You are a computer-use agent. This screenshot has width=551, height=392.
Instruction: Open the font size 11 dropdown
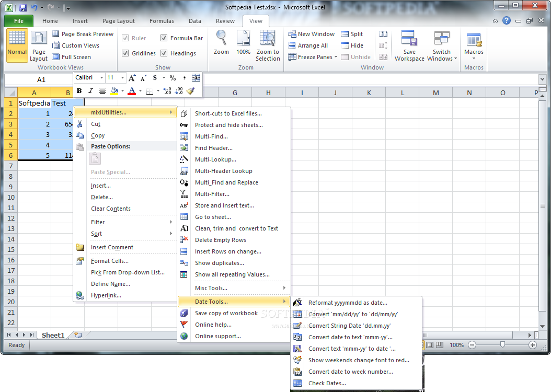[122, 78]
